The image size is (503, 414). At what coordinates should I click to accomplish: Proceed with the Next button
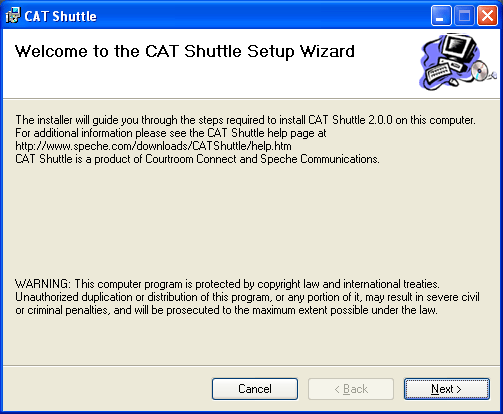(447, 389)
